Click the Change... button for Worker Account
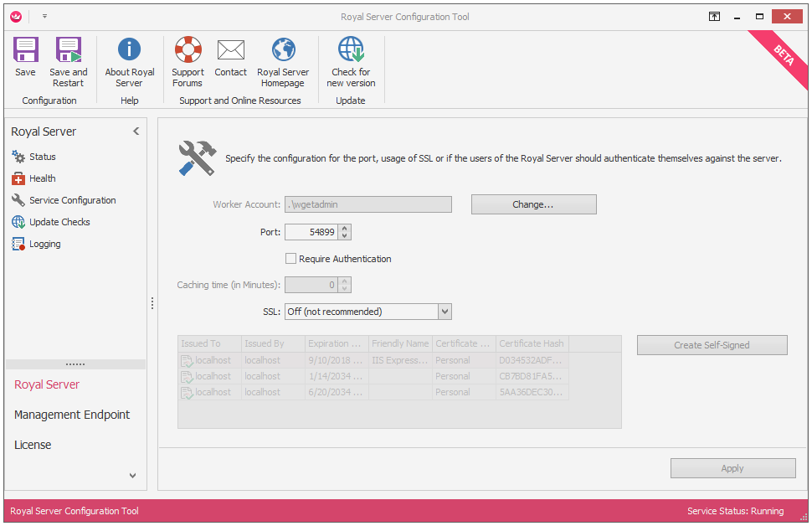Viewport: 812px width, 526px height. click(x=533, y=204)
